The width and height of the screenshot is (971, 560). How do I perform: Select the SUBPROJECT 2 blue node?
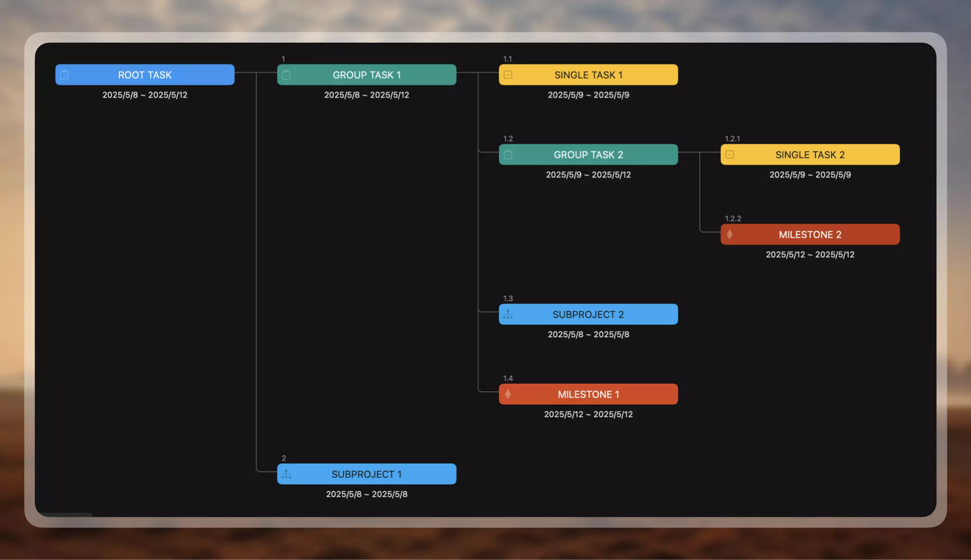[588, 315]
